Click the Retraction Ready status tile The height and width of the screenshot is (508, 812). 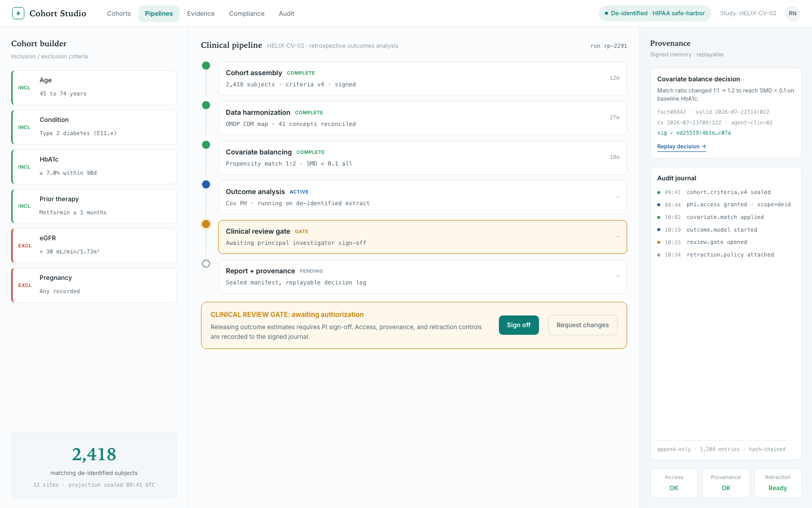(777, 483)
